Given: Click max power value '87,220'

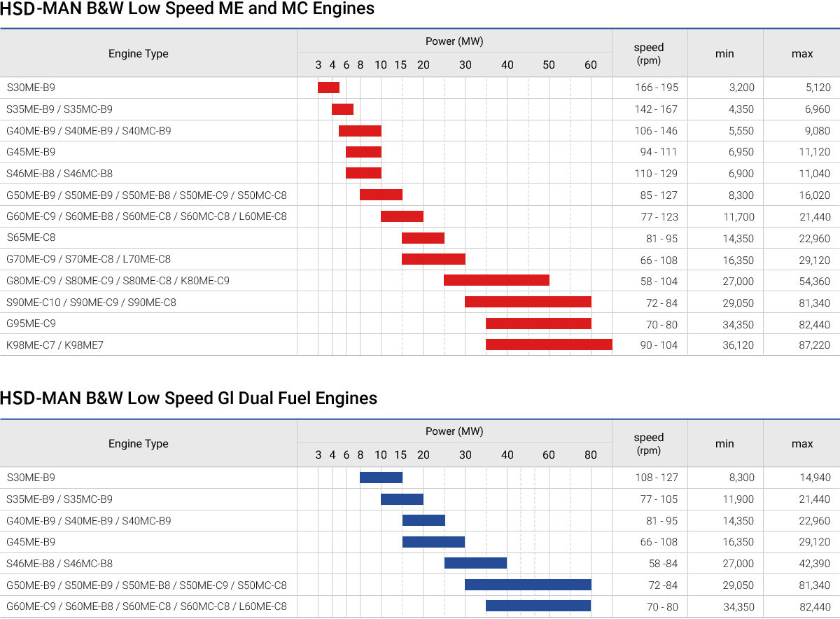Looking at the screenshot, I should coord(815,345).
